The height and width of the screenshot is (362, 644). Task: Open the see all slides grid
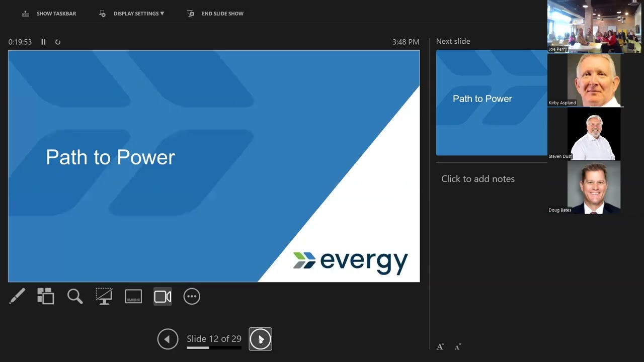pos(46,297)
